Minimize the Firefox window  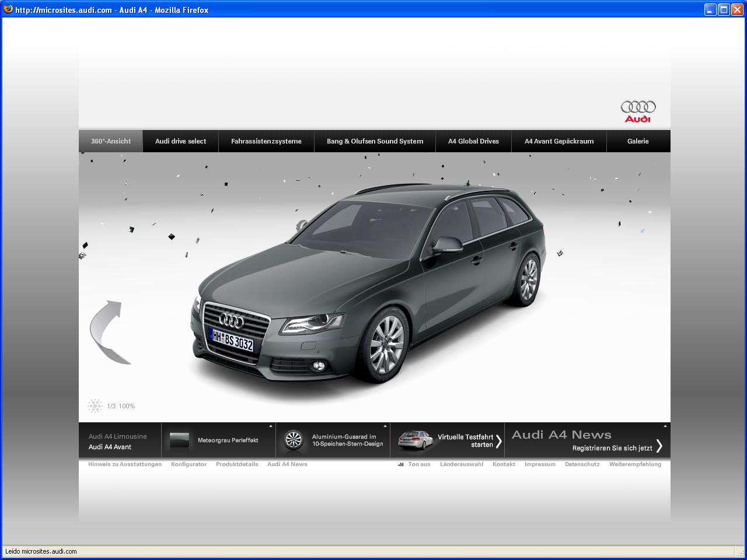tap(710, 9)
